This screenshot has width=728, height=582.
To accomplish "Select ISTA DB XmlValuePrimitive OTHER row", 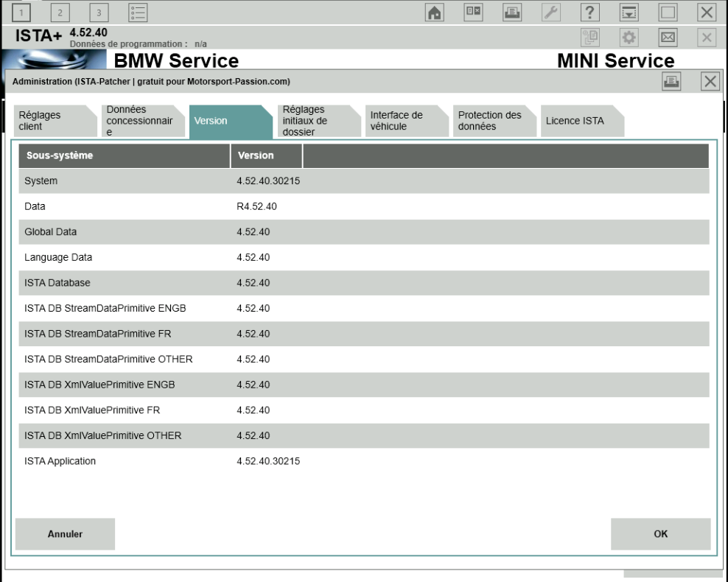I will pyautogui.click(x=364, y=436).
